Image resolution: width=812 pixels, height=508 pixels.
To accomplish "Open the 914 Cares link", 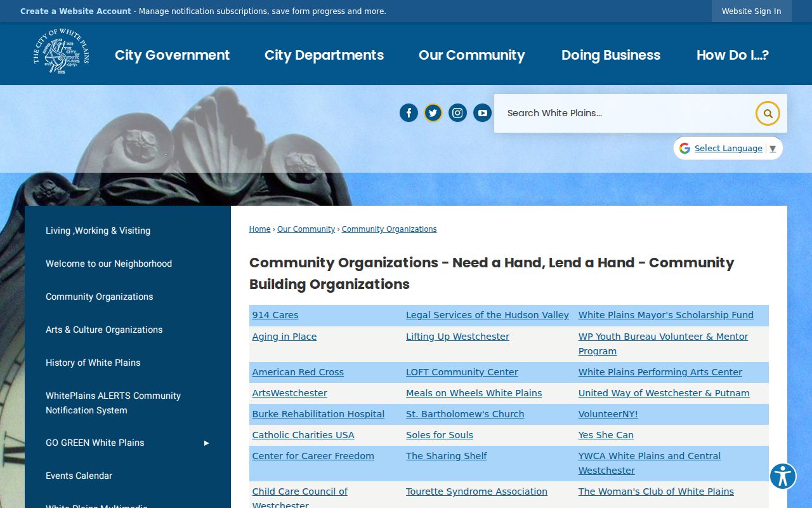I will [x=275, y=315].
